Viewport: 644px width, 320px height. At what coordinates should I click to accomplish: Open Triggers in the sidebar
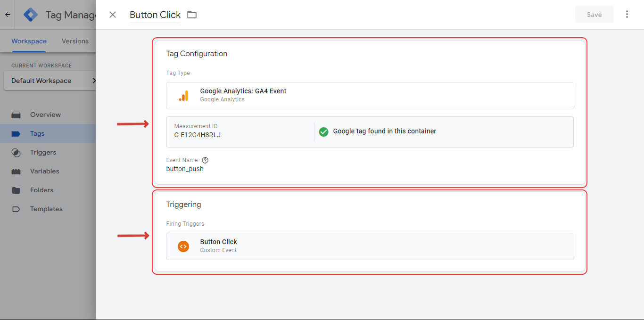coord(48,152)
